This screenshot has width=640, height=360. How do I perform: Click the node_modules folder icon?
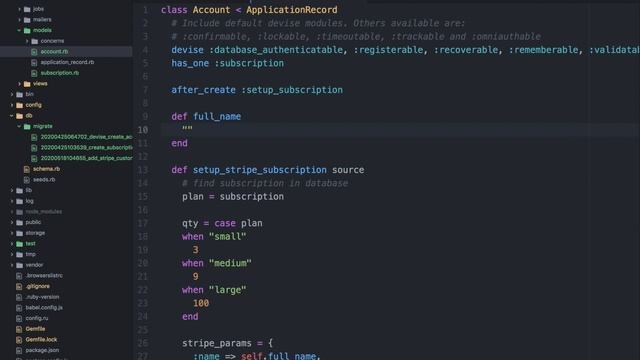point(20,212)
